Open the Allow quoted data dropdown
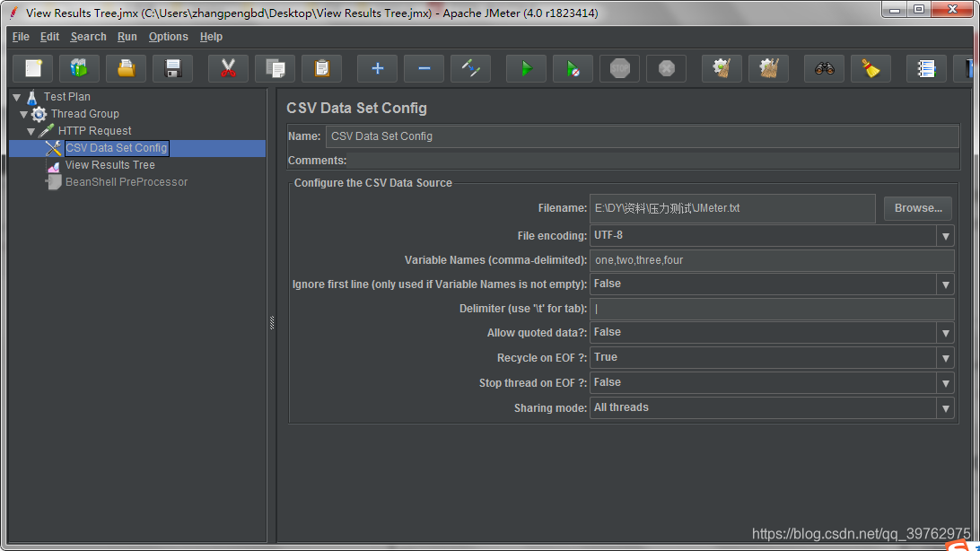This screenshot has height=551, width=980. (945, 333)
